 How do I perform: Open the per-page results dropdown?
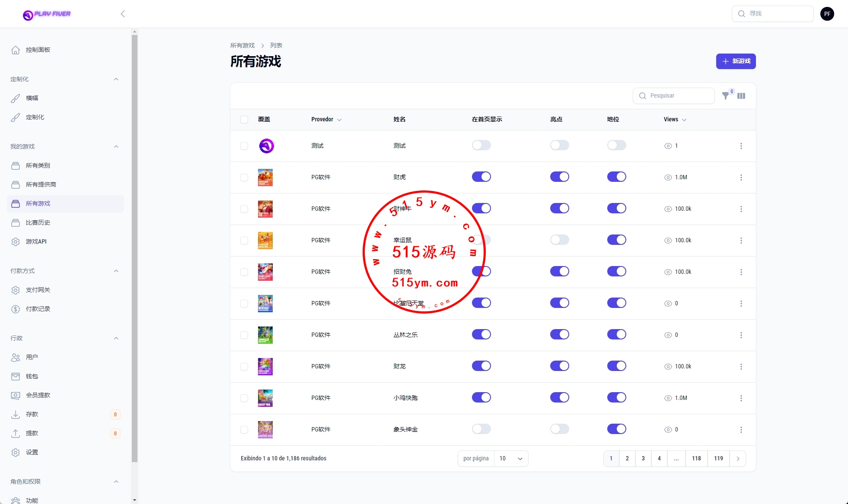coord(511,459)
